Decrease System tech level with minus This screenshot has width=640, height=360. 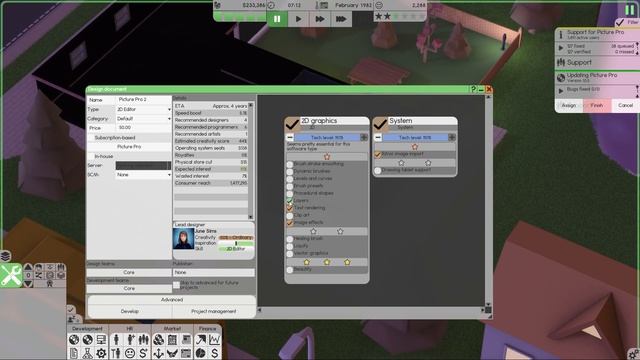pyautogui.click(x=378, y=138)
